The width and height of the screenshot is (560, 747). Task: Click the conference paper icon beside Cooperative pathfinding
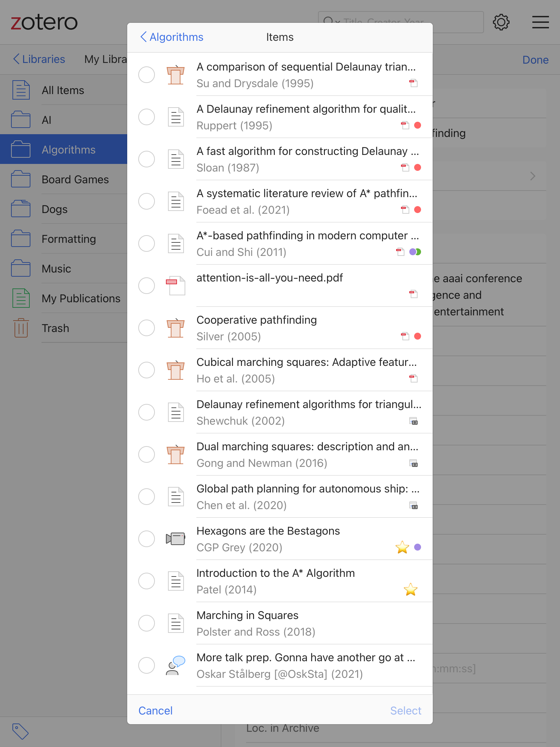click(176, 328)
